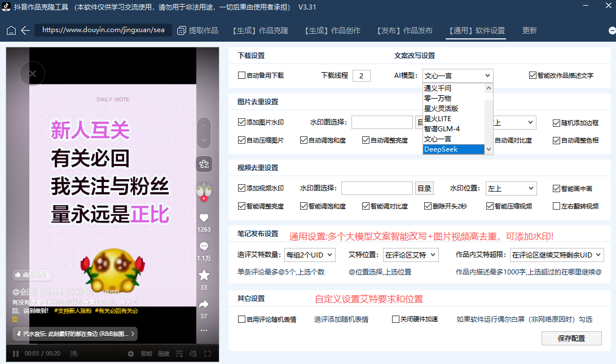
Task: Toggle the 自动压缩图片 checkbox
Action: coord(241,140)
